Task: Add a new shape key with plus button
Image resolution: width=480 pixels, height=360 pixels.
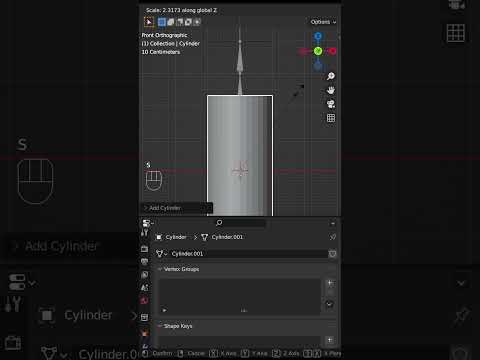Action: tap(330, 340)
